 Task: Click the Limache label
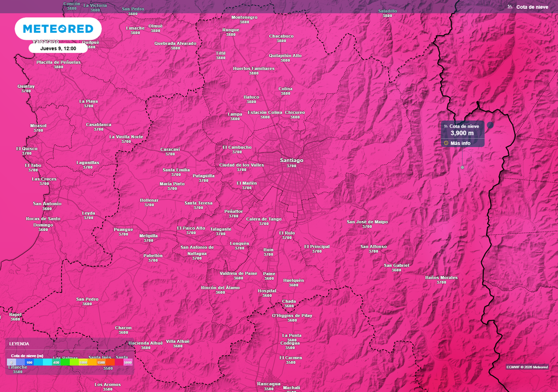[x=135, y=28]
